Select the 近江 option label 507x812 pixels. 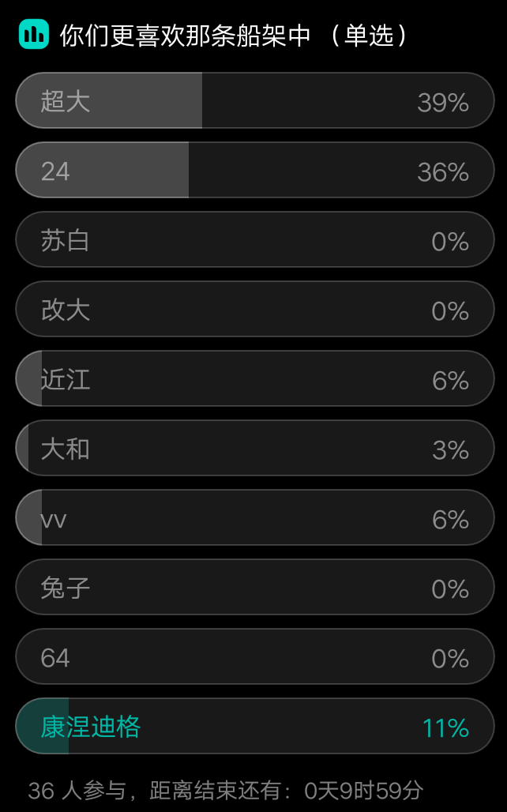click(x=66, y=379)
